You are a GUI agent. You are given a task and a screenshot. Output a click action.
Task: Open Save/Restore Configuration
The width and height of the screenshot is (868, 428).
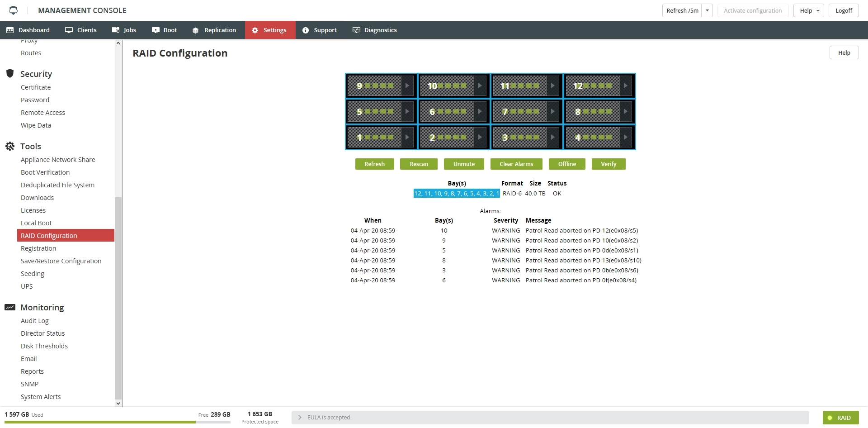(61, 261)
